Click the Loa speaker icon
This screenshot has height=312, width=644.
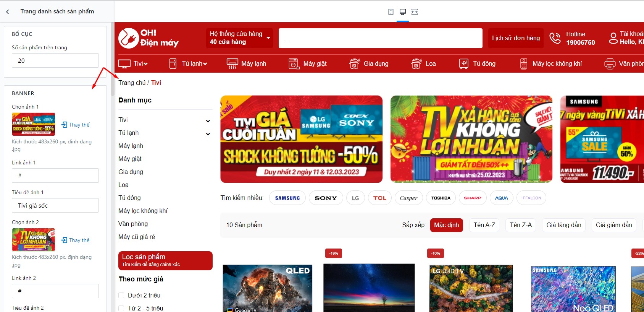416,64
